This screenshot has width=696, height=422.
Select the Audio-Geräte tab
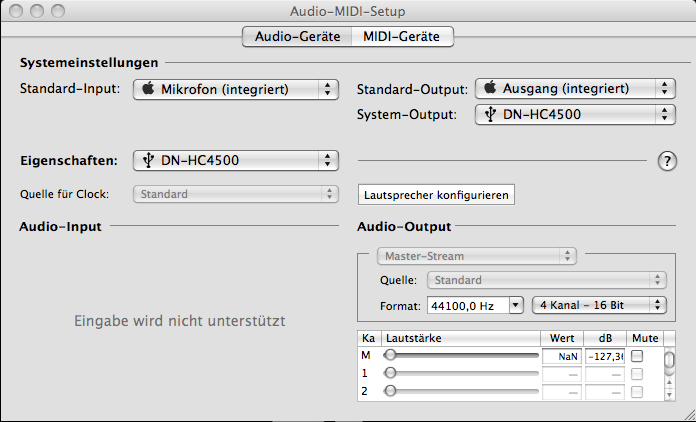coord(297,37)
